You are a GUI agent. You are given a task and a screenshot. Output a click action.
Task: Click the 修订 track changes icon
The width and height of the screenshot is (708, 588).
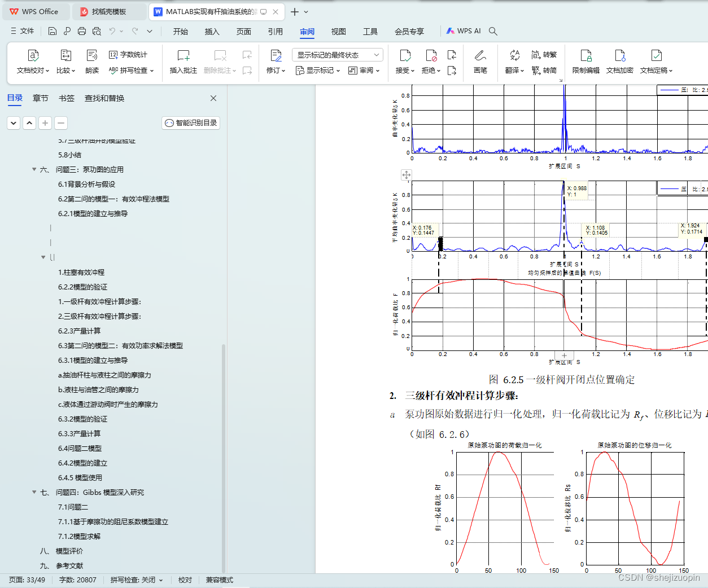pyautogui.click(x=276, y=55)
